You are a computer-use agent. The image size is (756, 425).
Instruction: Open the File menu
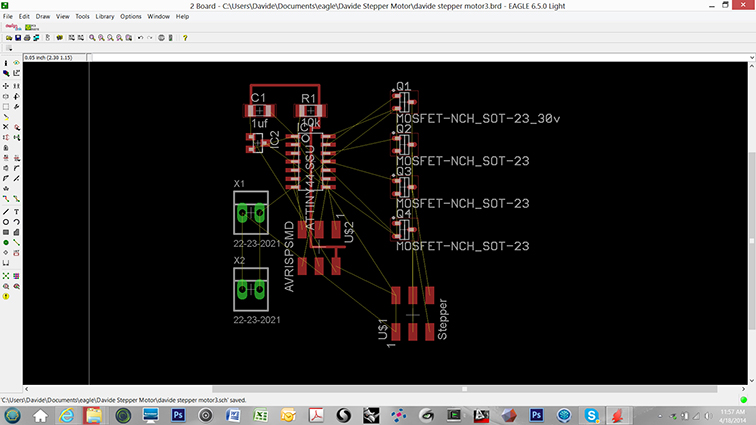pos(8,16)
